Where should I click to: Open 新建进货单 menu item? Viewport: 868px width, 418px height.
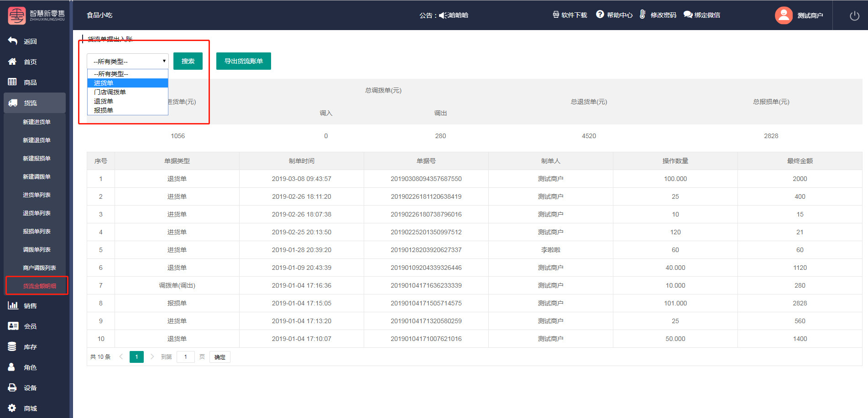pos(37,122)
